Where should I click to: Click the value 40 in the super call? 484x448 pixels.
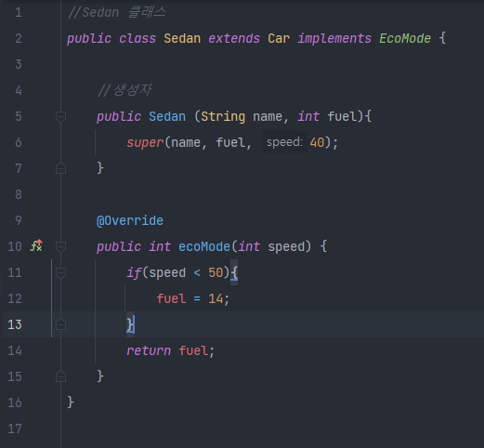[x=317, y=143]
